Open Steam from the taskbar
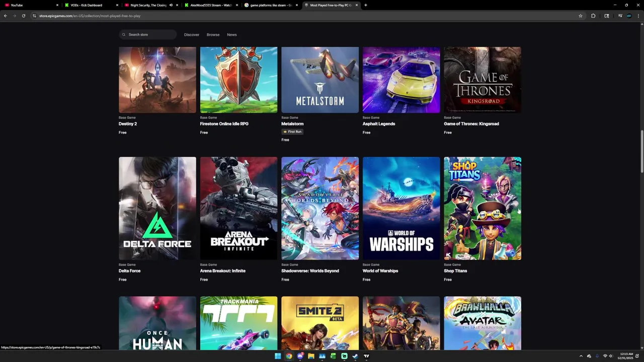Screen dimensions: 644x362 click(x=355, y=356)
